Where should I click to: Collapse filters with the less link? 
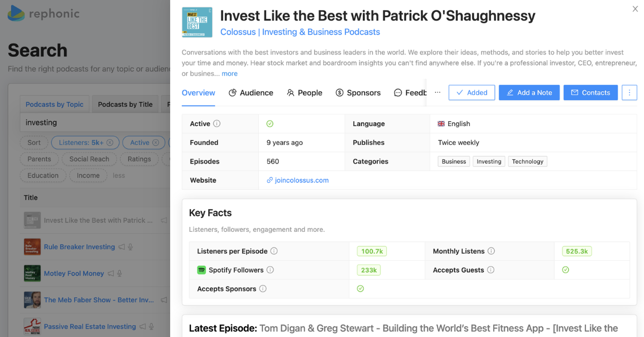pos(119,175)
